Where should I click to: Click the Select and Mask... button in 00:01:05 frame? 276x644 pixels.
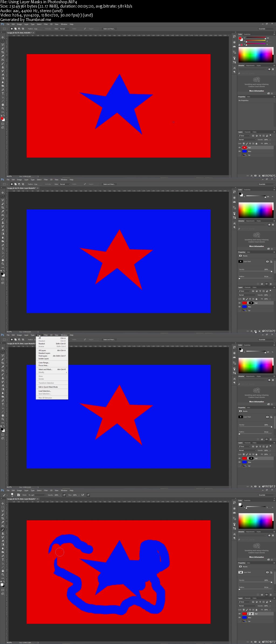(x=109, y=29)
